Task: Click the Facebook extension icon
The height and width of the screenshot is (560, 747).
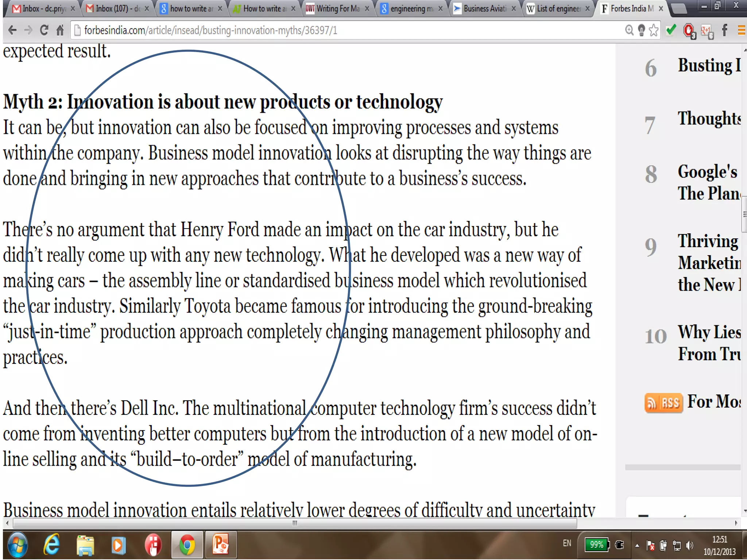Action: tap(725, 30)
